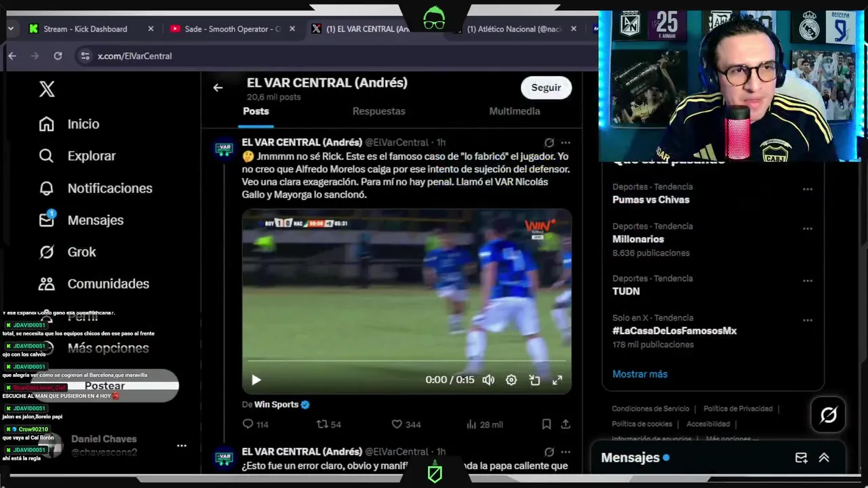Screen dimensions: 868x488
Task: Open the TUDN trending topic
Action: [x=626, y=291]
